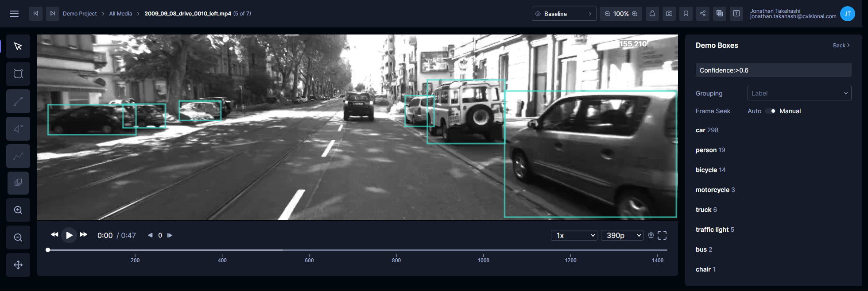Select the white jeep bounding box
This screenshot has height=291, width=868.
(466, 111)
